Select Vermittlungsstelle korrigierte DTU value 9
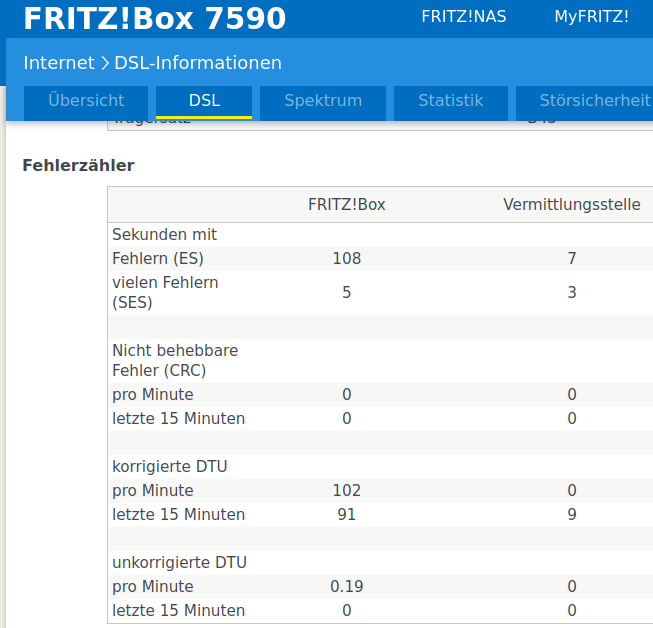Image resolution: width=653 pixels, height=628 pixels. [572, 514]
